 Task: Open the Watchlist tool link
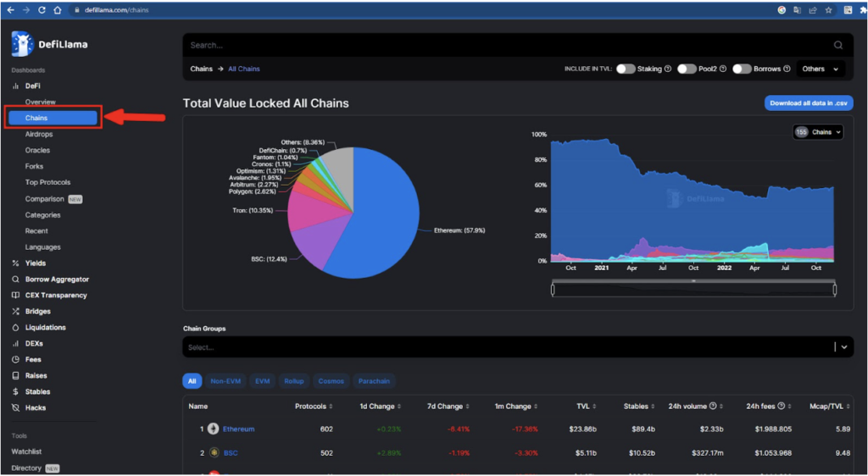coord(26,451)
